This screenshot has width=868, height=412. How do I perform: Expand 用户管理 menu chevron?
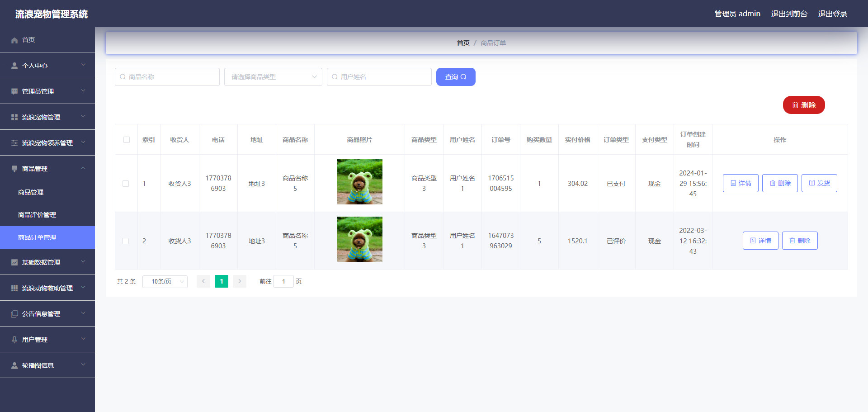[83, 339]
